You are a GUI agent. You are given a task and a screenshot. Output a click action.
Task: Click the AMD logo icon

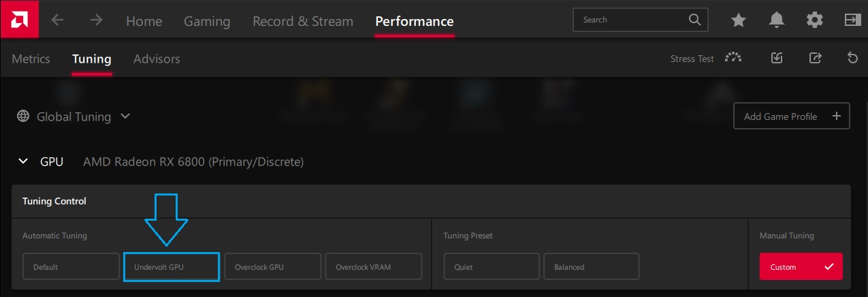(x=19, y=20)
